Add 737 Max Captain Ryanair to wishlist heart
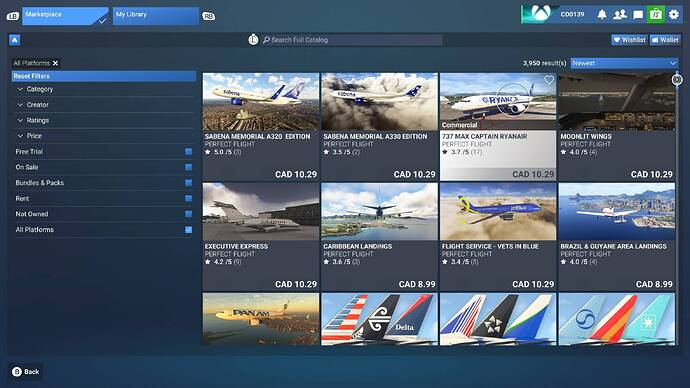Image resolution: width=690 pixels, height=388 pixels. click(549, 80)
